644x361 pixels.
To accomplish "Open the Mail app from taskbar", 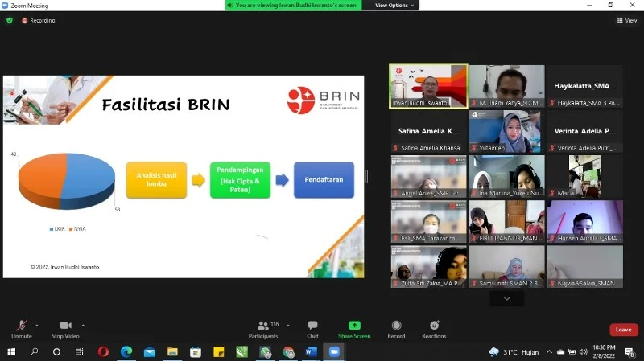I will 150,351.
